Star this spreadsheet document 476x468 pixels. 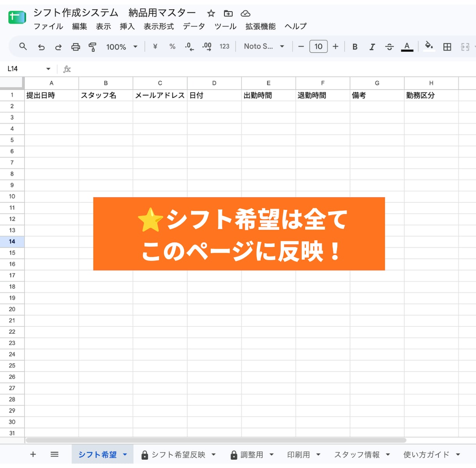(x=211, y=14)
